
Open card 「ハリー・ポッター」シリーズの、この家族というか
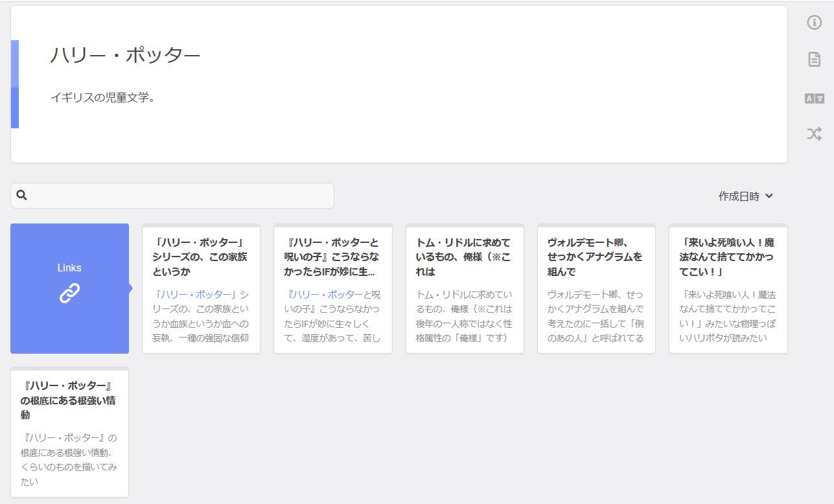coord(201,288)
